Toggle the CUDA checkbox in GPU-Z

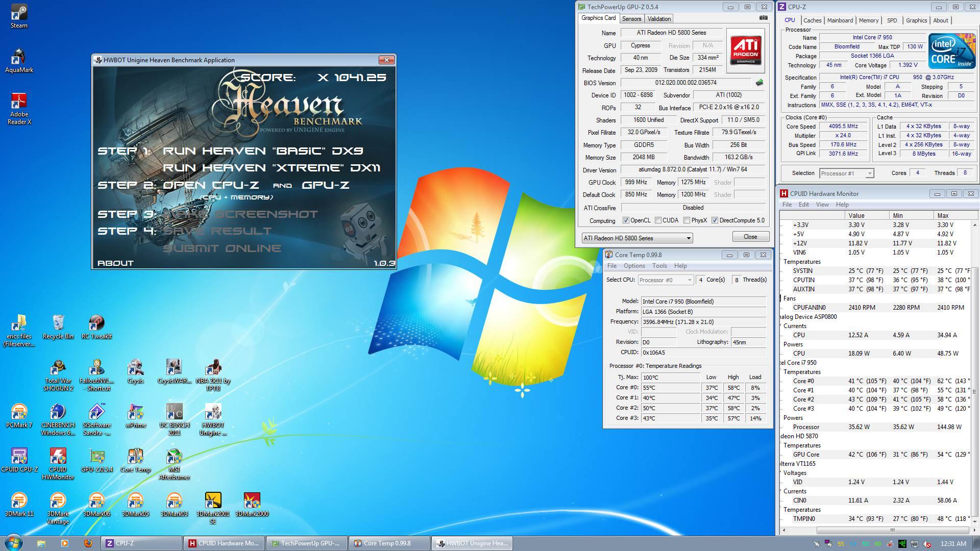point(658,220)
